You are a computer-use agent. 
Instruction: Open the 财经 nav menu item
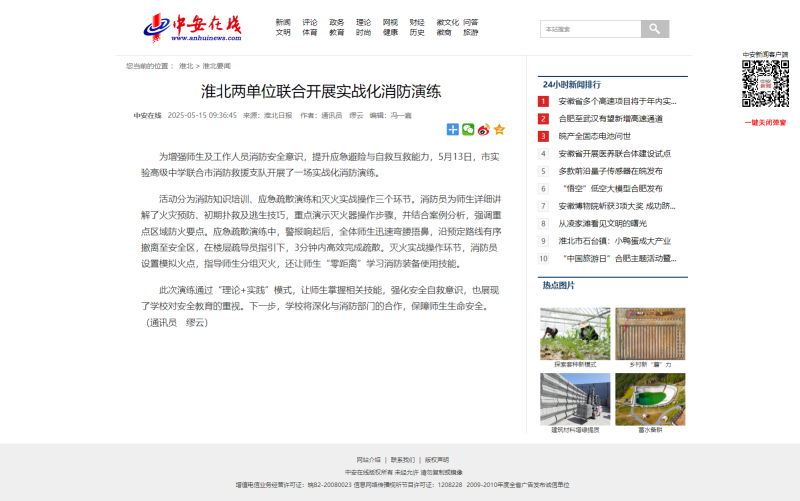417,22
